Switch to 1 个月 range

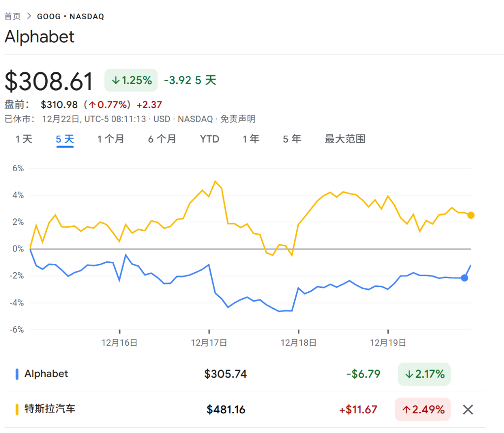(x=111, y=139)
